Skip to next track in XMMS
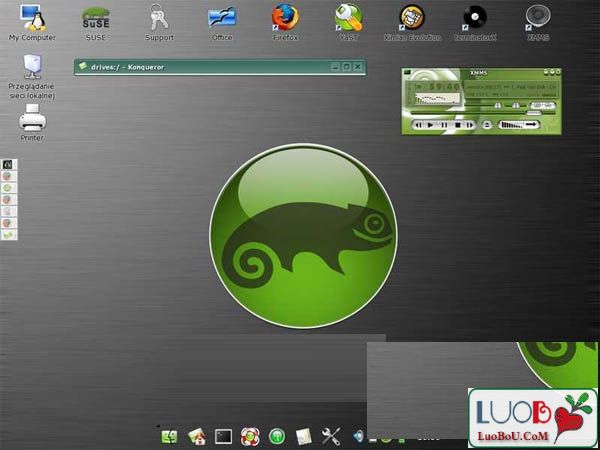The width and height of the screenshot is (600, 450). 470,125
